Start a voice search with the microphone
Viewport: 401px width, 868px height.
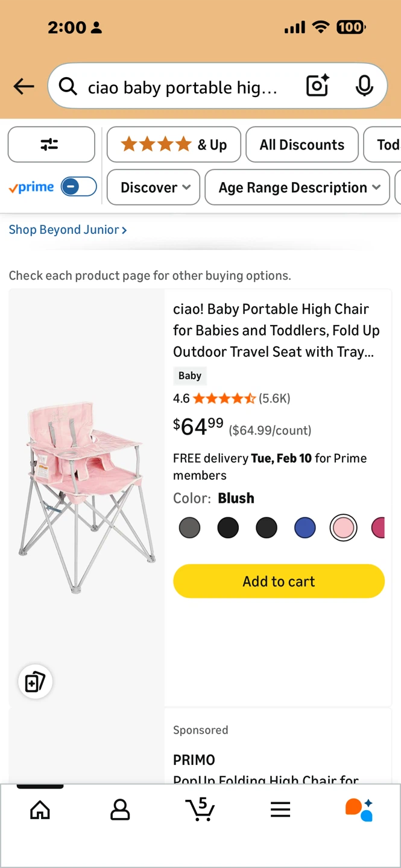(x=364, y=86)
